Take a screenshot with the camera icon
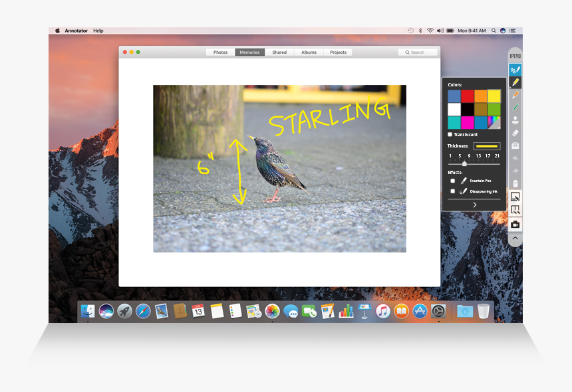The height and width of the screenshot is (392, 572). pos(515,225)
